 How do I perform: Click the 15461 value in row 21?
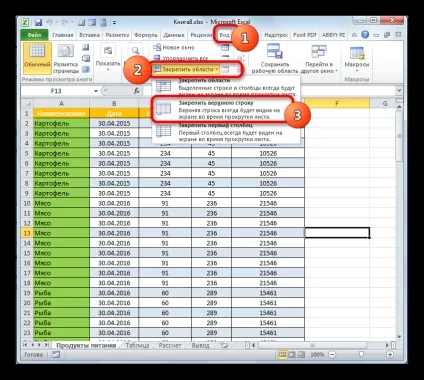coord(268,313)
